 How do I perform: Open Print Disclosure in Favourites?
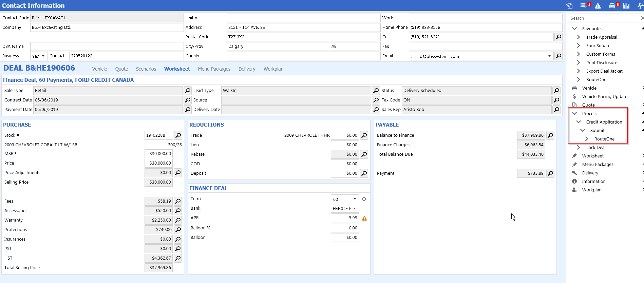(x=602, y=62)
